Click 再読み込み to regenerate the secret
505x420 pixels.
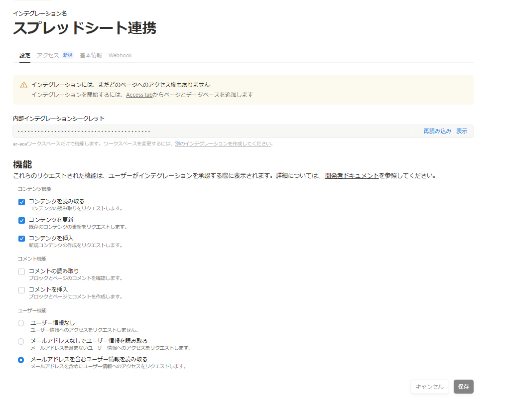pos(437,131)
